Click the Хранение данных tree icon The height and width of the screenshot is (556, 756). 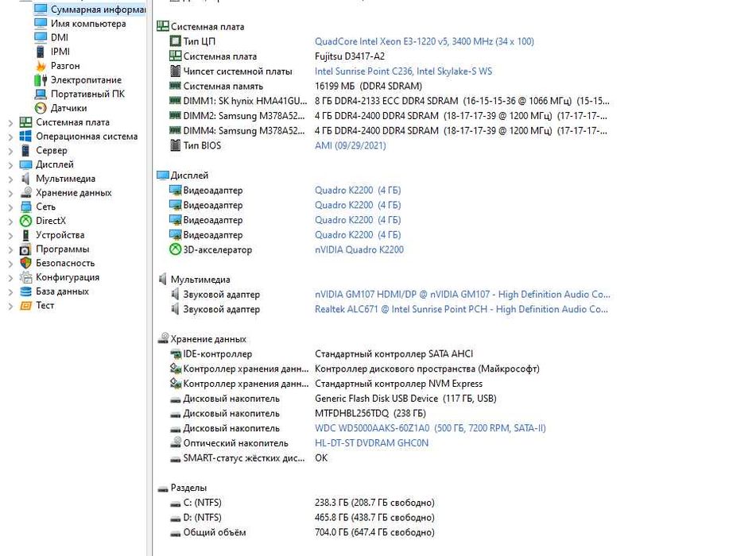click(x=25, y=192)
